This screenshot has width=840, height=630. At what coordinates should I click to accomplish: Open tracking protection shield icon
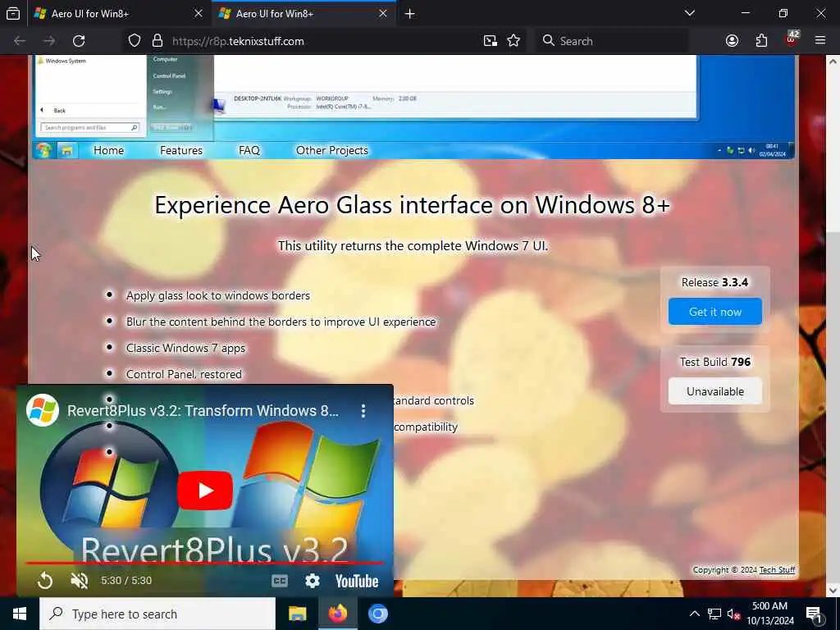click(135, 41)
